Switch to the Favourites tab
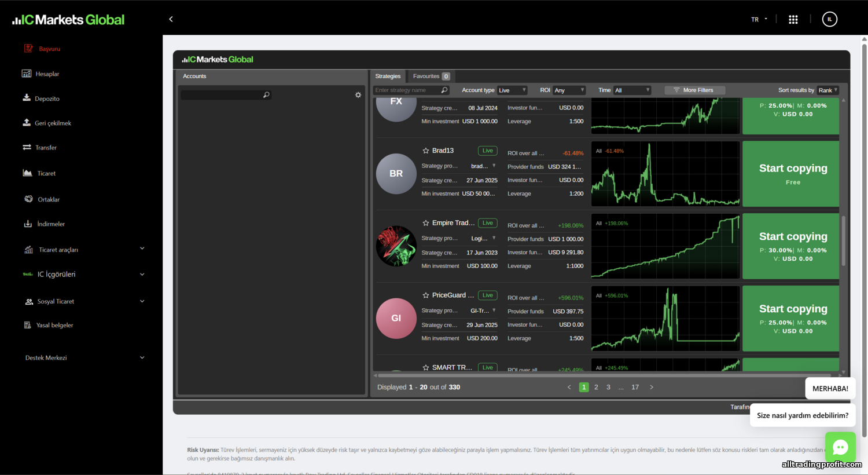This screenshot has width=868, height=475. [431, 76]
